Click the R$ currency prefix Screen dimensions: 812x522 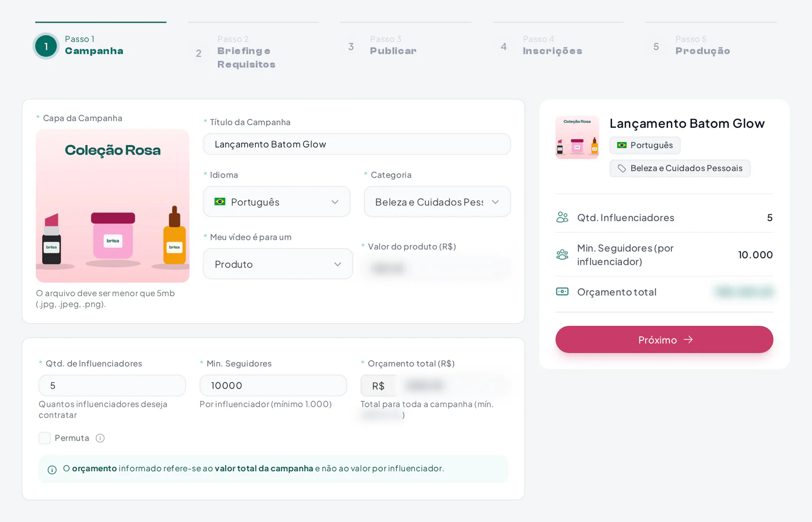(x=379, y=386)
